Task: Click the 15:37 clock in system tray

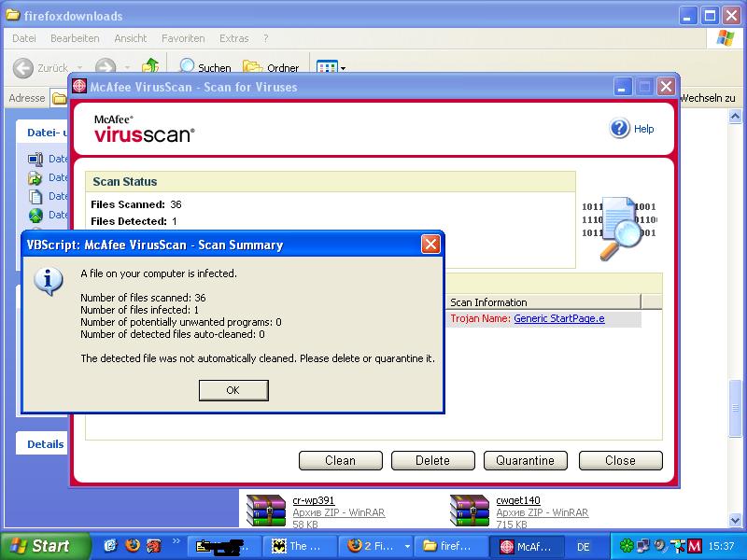Action: coord(721,546)
